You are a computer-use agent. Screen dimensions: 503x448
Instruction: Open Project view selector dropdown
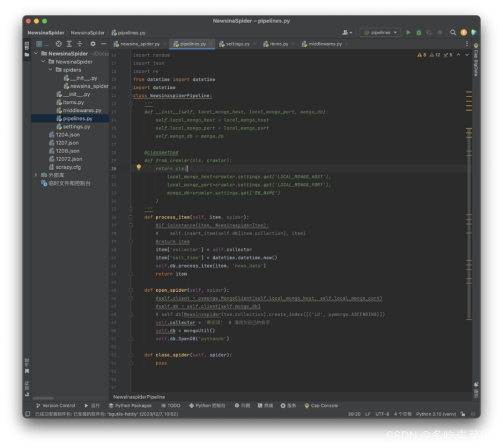point(42,44)
